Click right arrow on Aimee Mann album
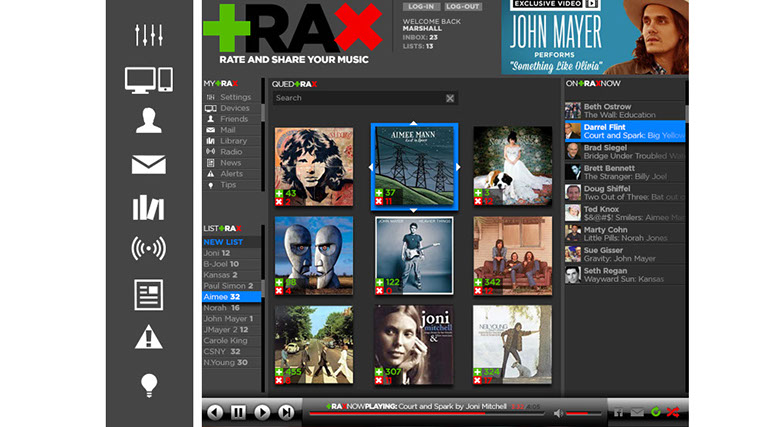The image size is (777, 427). click(x=459, y=166)
